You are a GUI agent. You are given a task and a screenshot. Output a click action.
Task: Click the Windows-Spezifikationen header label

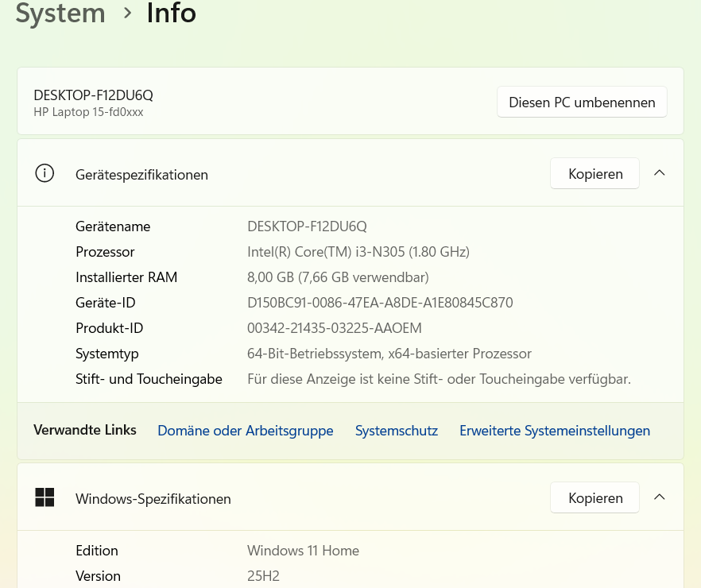click(153, 499)
